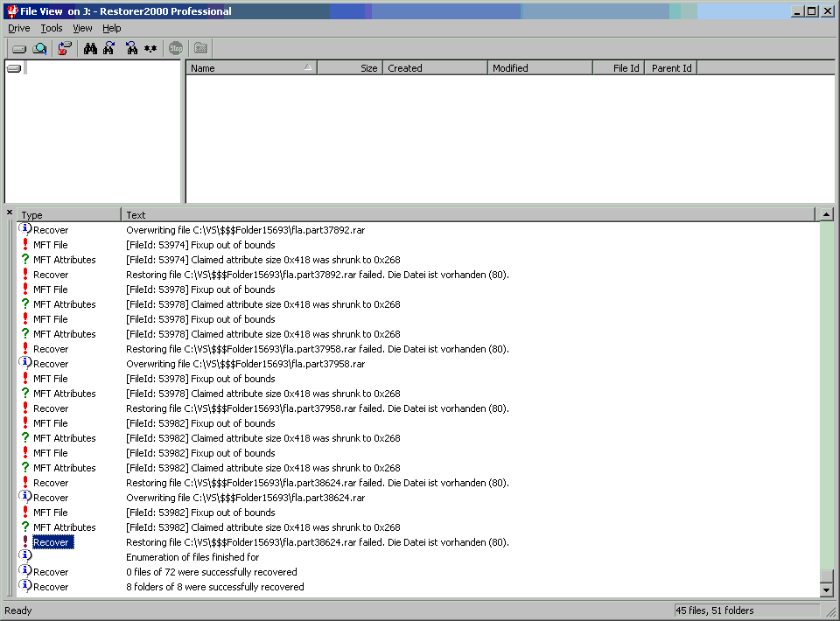Click the window resize grip in status bar

coord(831,612)
